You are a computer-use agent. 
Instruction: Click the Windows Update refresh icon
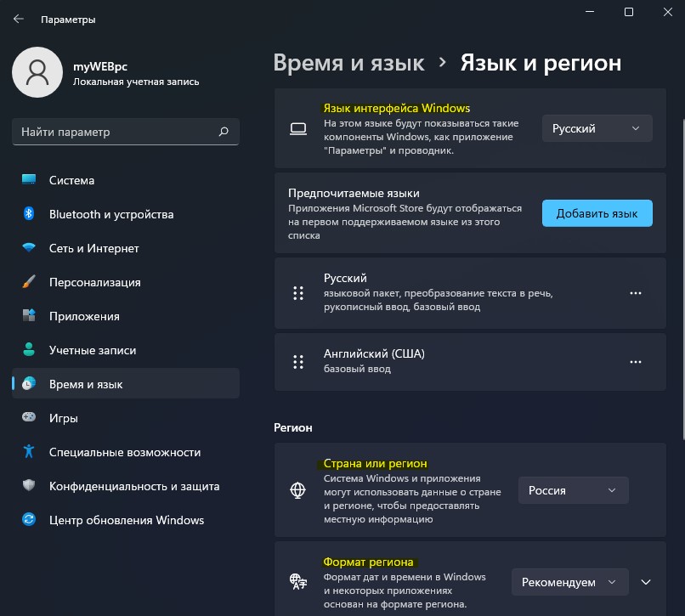click(29, 519)
